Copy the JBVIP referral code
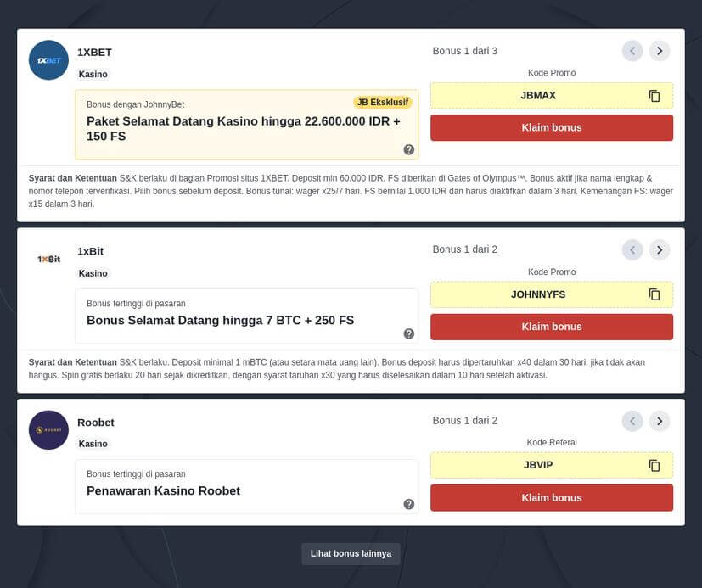Screen dimensions: 702x588 tap(654, 465)
